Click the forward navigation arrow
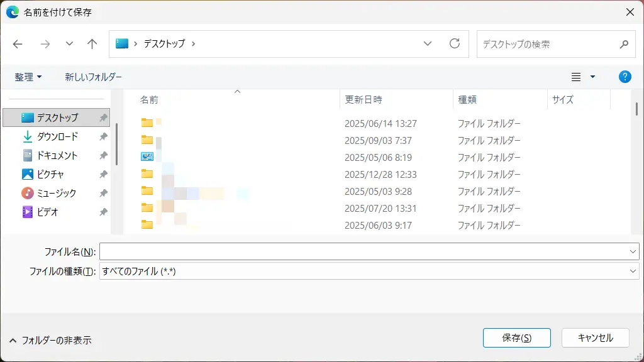The width and height of the screenshot is (644, 362). (45, 44)
